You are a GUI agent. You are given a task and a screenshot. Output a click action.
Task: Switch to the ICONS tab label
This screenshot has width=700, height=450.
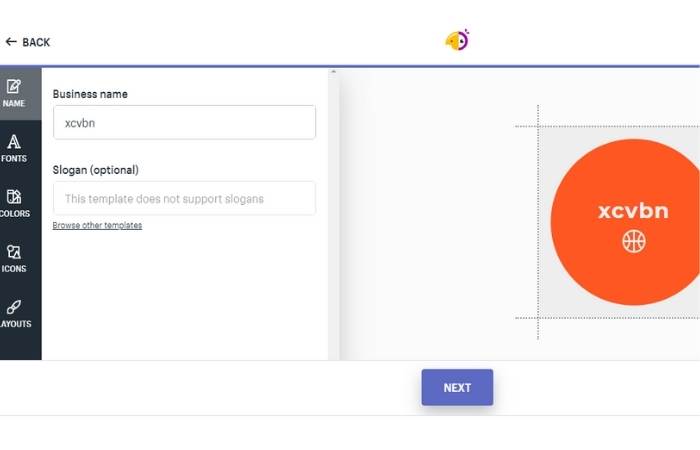(x=14, y=269)
